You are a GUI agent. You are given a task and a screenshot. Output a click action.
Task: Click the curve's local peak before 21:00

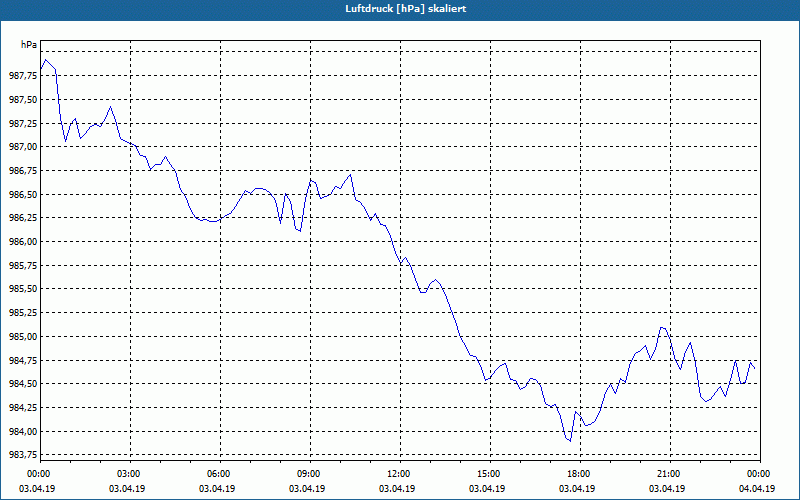coord(662,327)
